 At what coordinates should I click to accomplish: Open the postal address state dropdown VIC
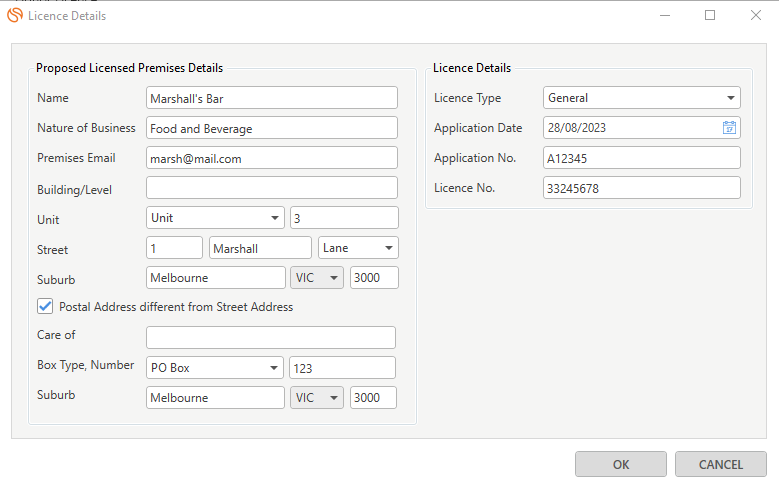pos(317,398)
